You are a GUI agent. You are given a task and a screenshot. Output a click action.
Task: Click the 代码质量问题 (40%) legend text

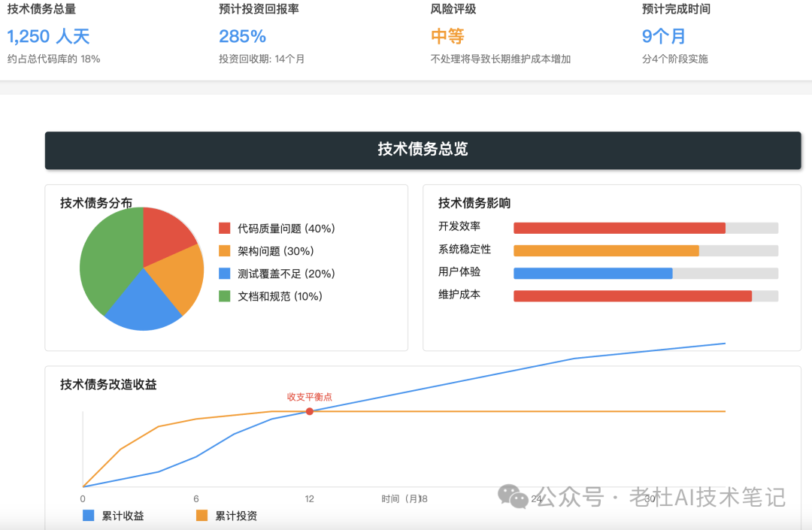click(x=286, y=229)
